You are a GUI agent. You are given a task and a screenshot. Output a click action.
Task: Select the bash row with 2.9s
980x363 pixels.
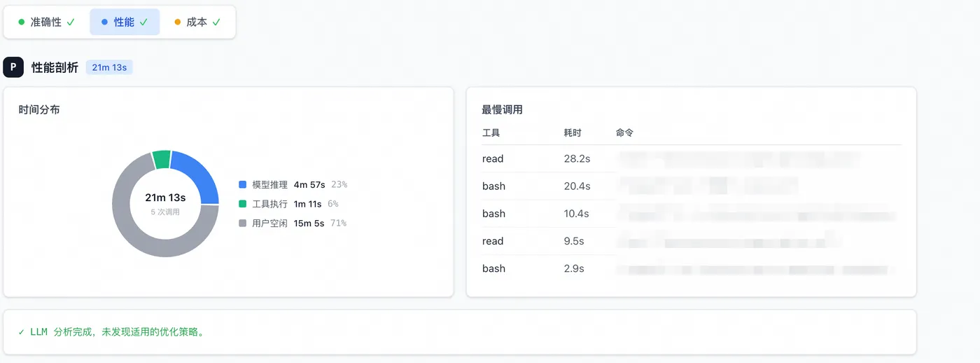tap(692, 268)
